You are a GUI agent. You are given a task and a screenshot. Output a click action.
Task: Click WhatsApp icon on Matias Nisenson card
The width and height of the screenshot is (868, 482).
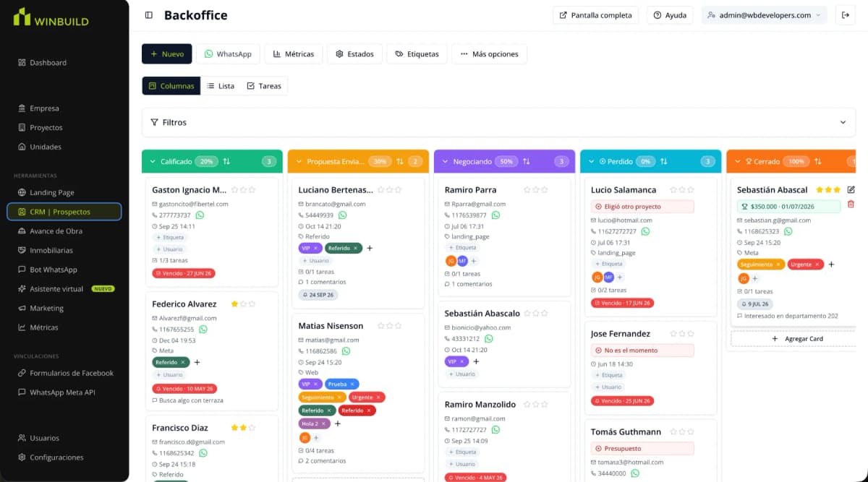[346, 351]
